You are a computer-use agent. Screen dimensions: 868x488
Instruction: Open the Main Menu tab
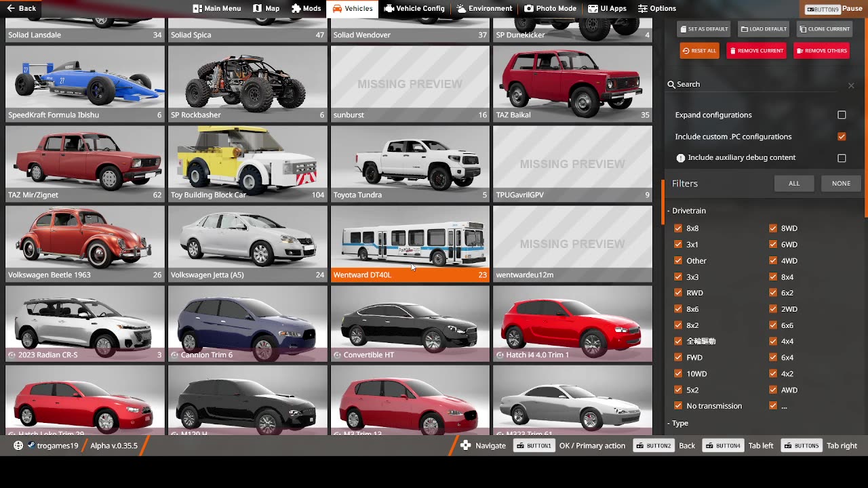tap(217, 9)
